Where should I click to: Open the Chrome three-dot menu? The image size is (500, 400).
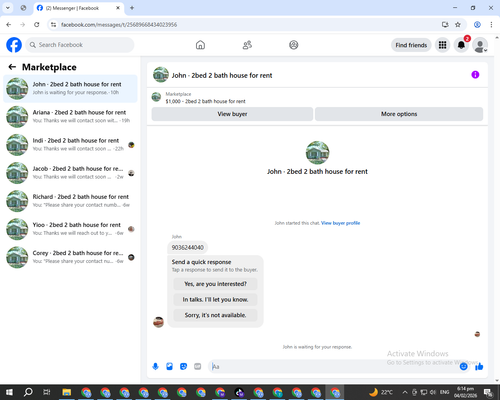pos(491,25)
